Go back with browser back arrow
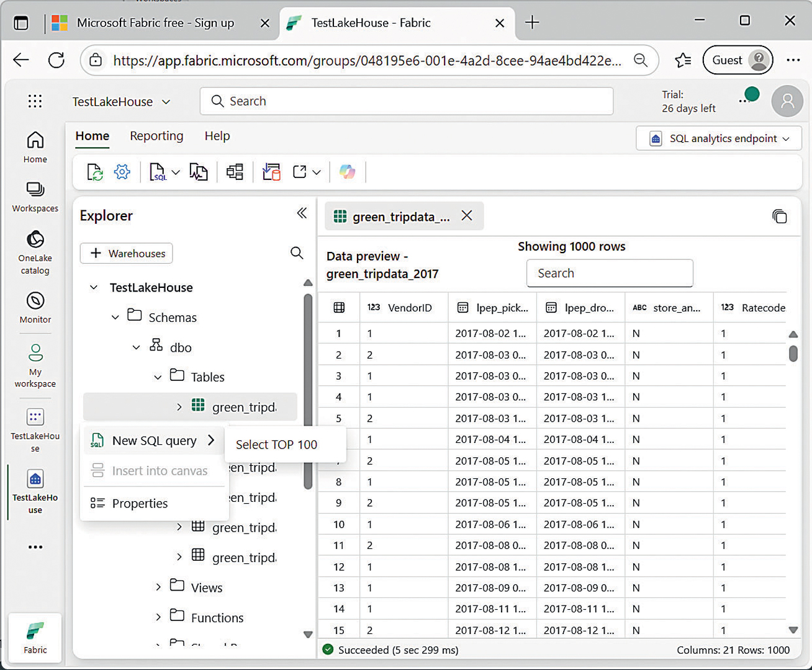812x670 pixels. pos(21,60)
